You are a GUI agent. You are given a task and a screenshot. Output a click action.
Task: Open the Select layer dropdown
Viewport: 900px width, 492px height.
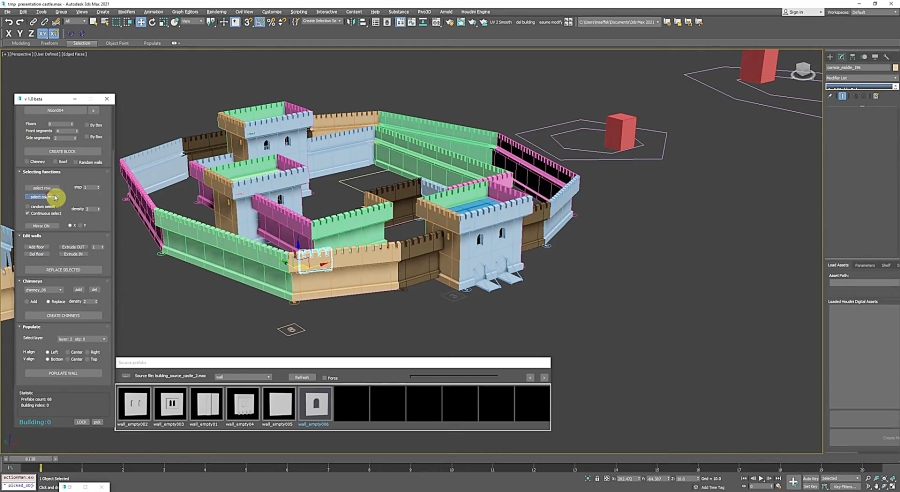pos(82,339)
